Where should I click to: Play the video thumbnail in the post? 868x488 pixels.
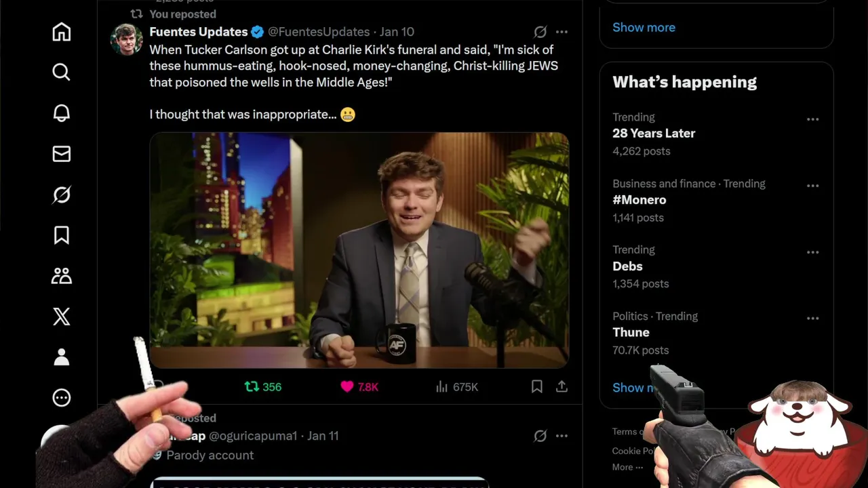[x=359, y=250]
